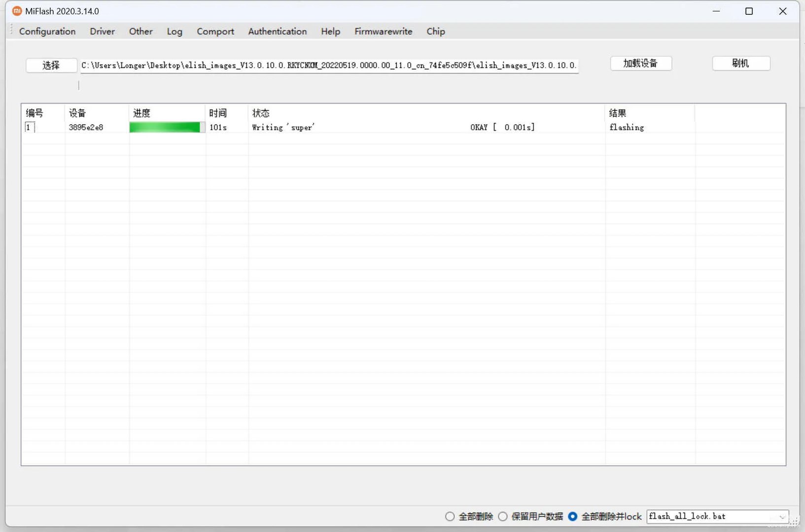805x532 pixels.
Task: Maximize the MiFlash window
Action: coord(749,11)
